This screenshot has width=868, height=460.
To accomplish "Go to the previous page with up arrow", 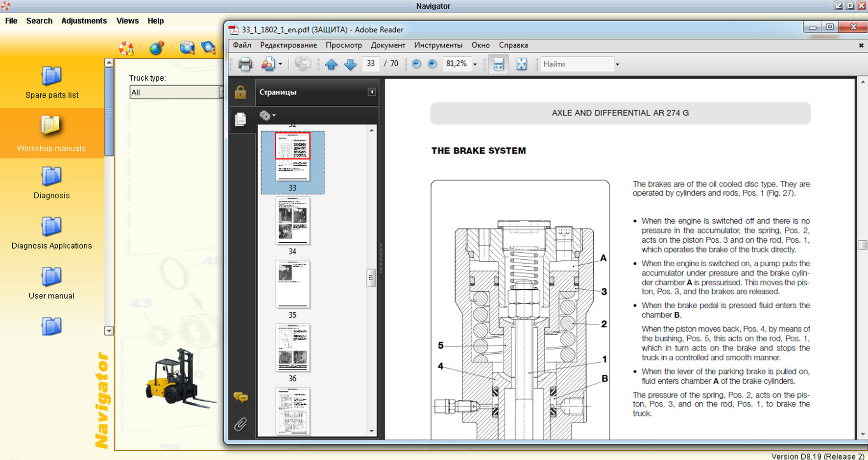I will click(331, 64).
